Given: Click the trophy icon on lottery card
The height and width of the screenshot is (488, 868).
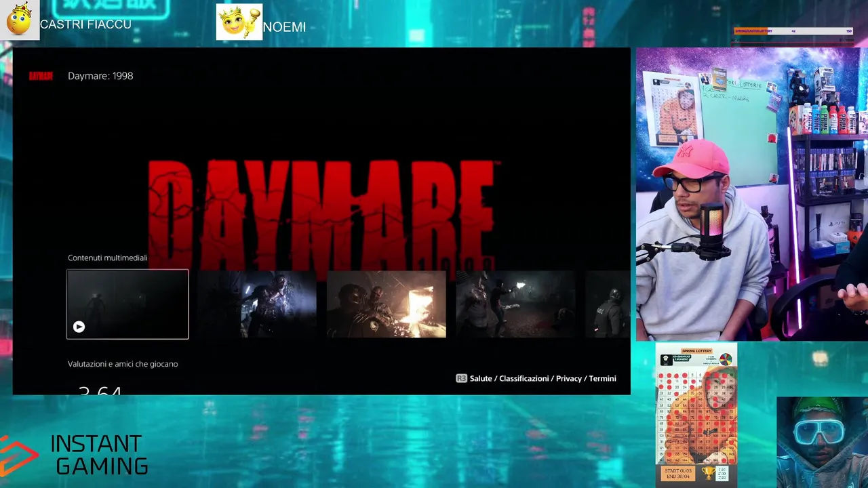Looking at the screenshot, I should pos(708,472).
